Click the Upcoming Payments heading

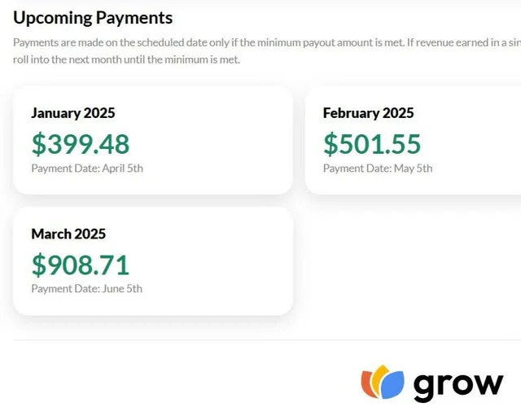pos(93,18)
